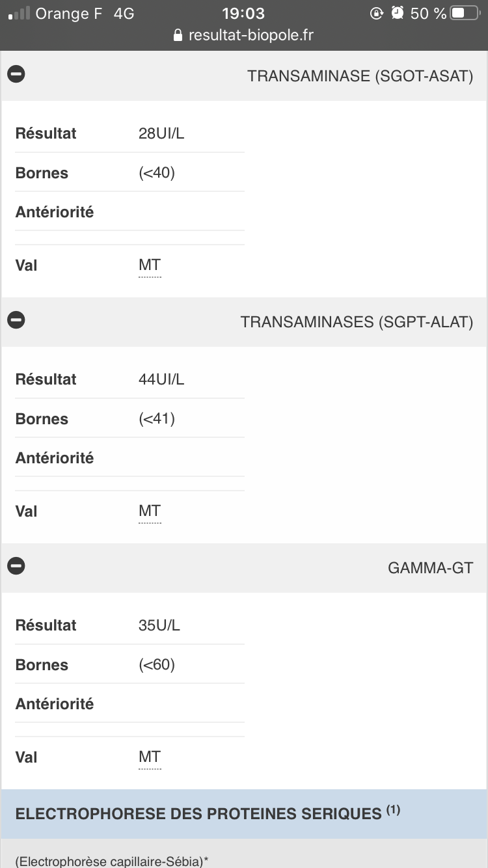488x868 pixels.
Task: Tap the alarm clock status icon
Action: click(398, 13)
